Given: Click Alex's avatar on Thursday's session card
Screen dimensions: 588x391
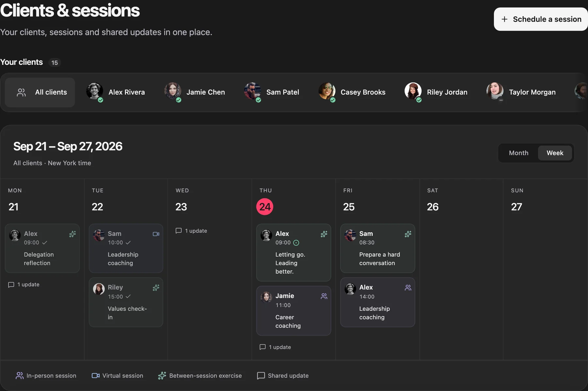Looking at the screenshot, I should tap(266, 235).
